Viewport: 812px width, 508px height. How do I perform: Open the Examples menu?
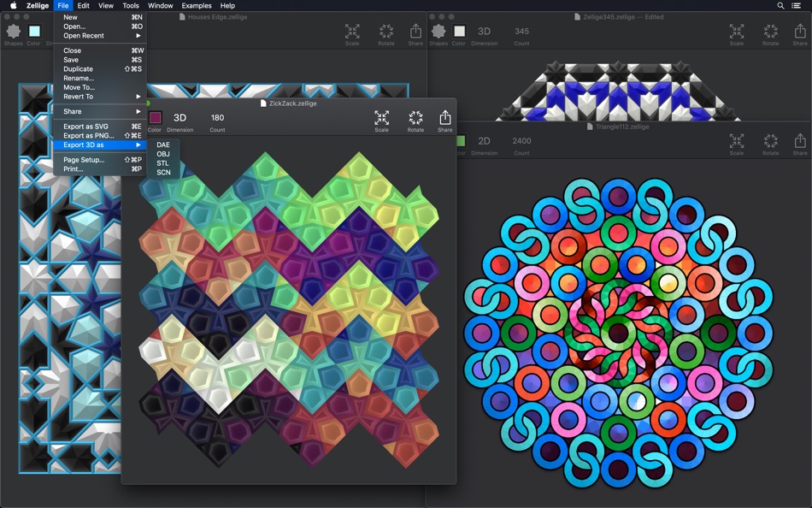pyautogui.click(x=197, y=5)
